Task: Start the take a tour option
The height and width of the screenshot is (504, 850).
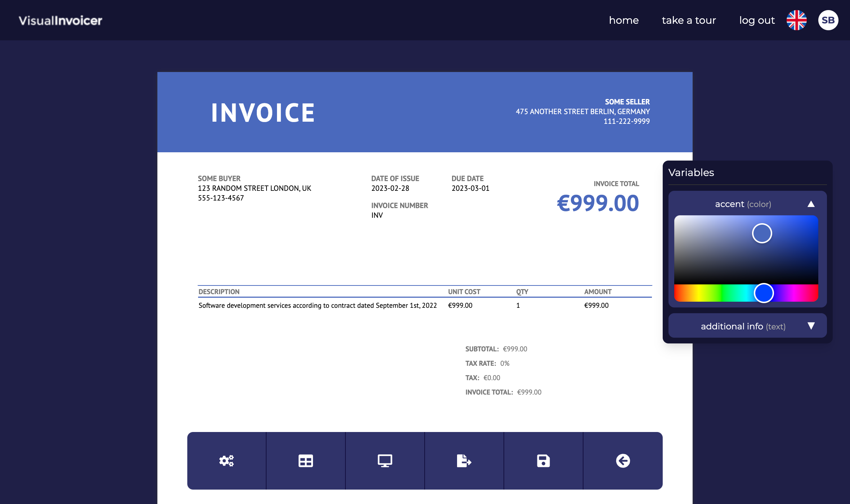Action: tap(689, 20)
